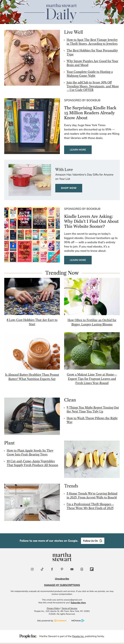Click Learn More under Kindle Hack article
Viewport: 124px width, 644px height.
[x=78, y=150]
